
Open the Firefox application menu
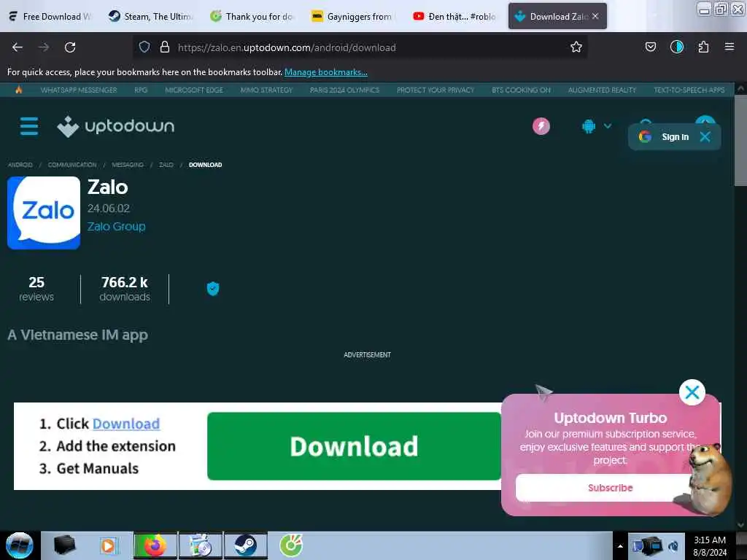[729, 47]
